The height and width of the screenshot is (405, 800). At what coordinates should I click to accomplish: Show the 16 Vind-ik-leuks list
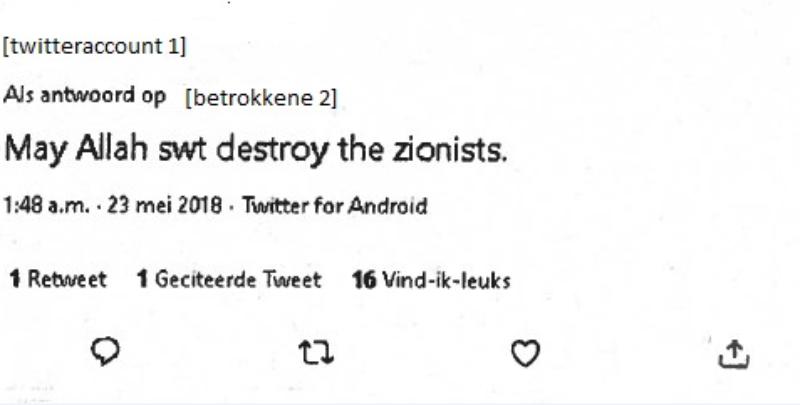(x=431, y=280)
